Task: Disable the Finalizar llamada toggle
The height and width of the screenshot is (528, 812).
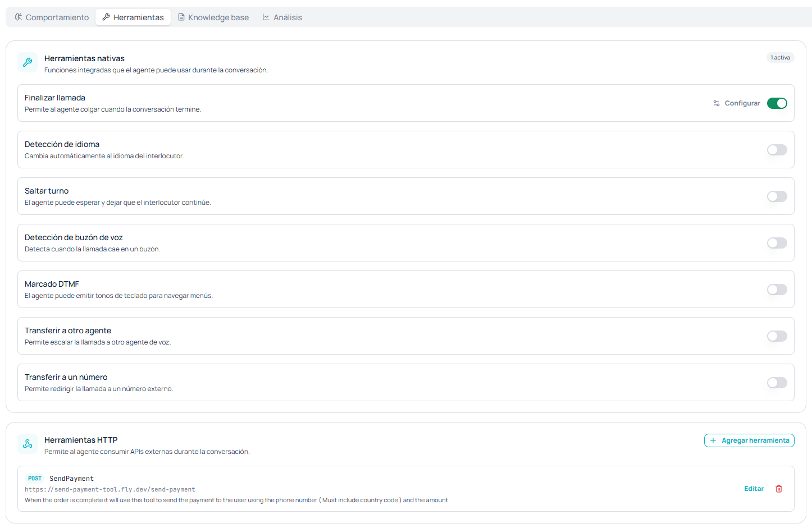Action: coord(777,103)
